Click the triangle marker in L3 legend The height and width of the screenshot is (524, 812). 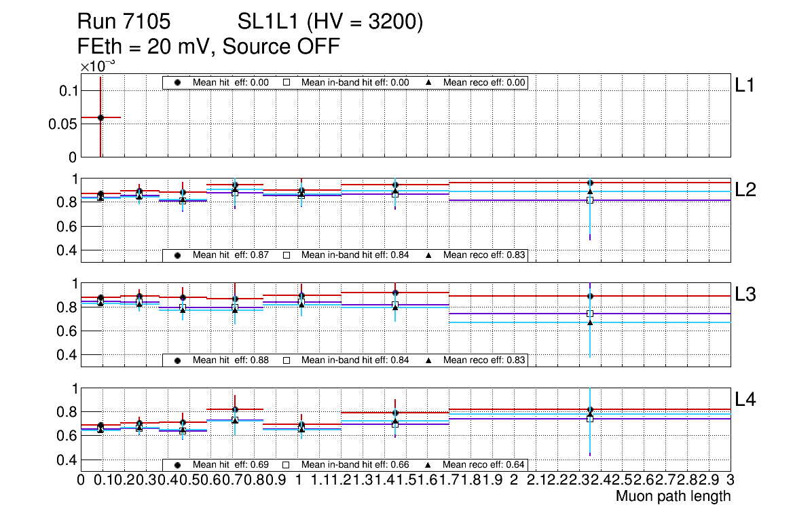click(x=428, y=360)
